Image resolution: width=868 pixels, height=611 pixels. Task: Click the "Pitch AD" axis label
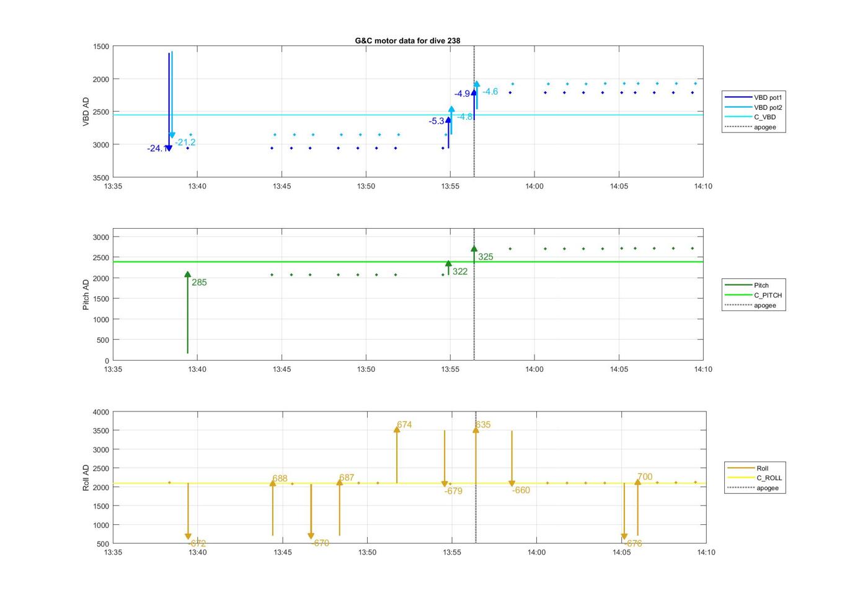coord(86,295)
